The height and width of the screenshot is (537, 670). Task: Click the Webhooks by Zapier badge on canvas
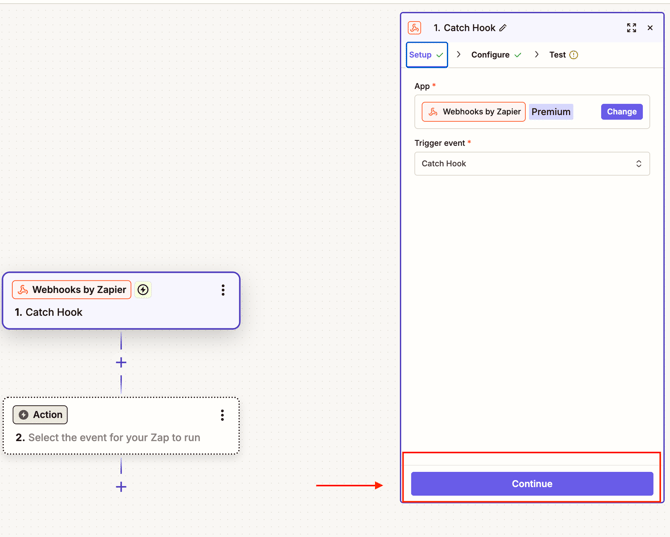pyautogui.click(x=71, y=290)
